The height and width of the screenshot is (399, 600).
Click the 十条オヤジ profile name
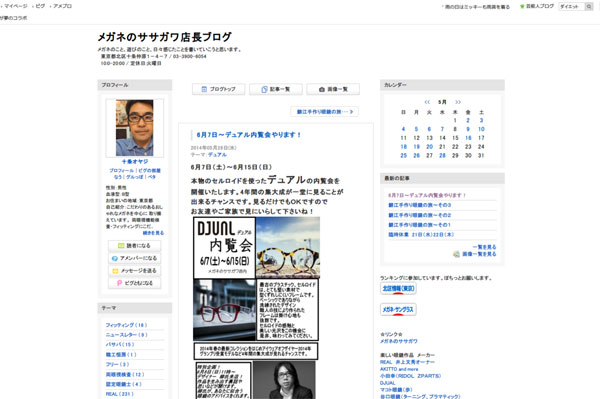pyautogui.click(x=135, y=162)
